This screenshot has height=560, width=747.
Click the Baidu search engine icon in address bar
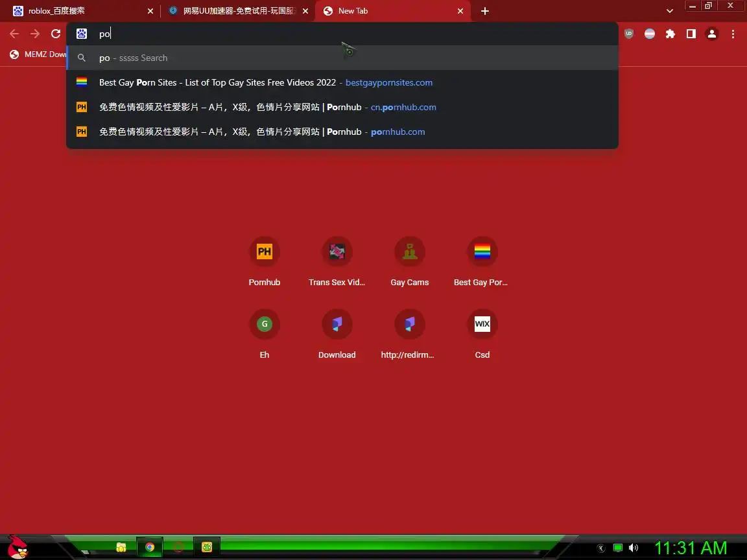[x=82, y=34]
